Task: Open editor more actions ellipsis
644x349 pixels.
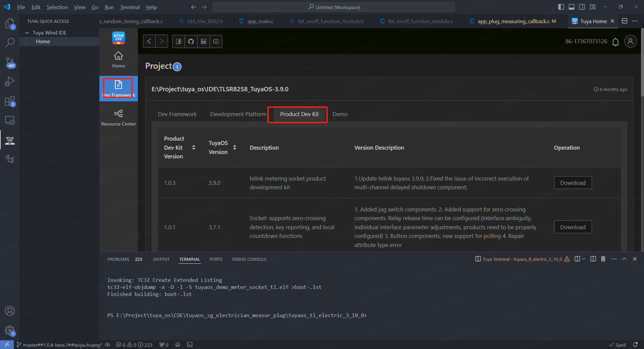Action: 635,21
